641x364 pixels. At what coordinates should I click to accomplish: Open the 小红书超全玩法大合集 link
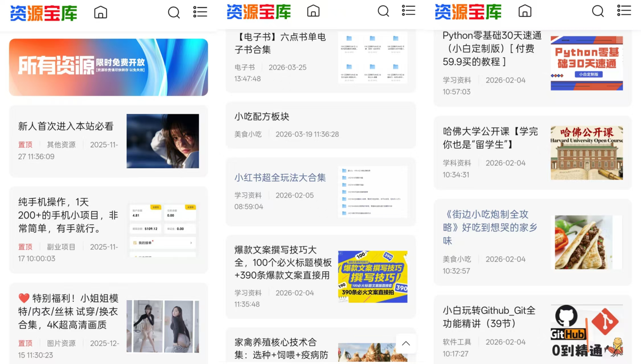tap(280, 178)
